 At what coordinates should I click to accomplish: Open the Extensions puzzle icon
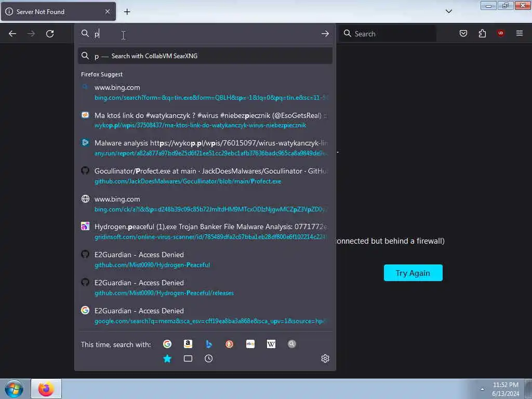coord(482,33)
